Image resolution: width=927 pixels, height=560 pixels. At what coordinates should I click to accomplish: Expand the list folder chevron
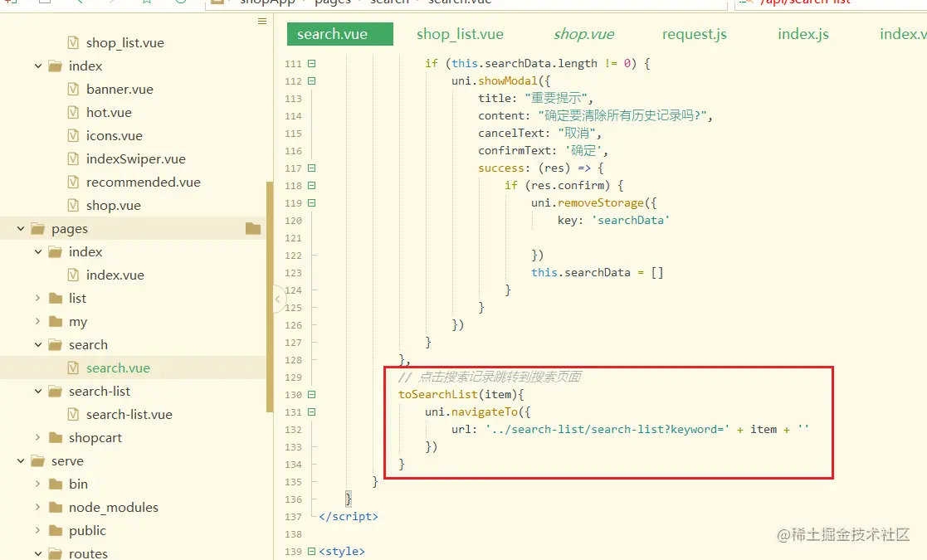(38, 299)
